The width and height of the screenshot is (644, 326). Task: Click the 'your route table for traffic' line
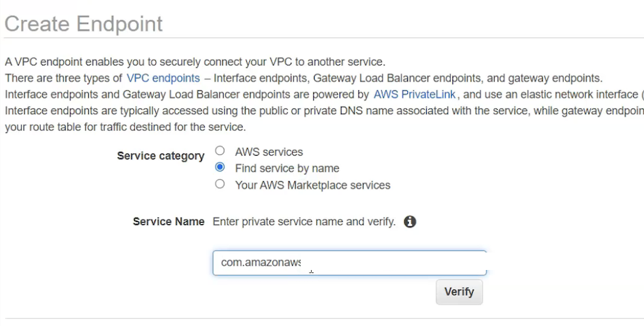click(124, 127)
